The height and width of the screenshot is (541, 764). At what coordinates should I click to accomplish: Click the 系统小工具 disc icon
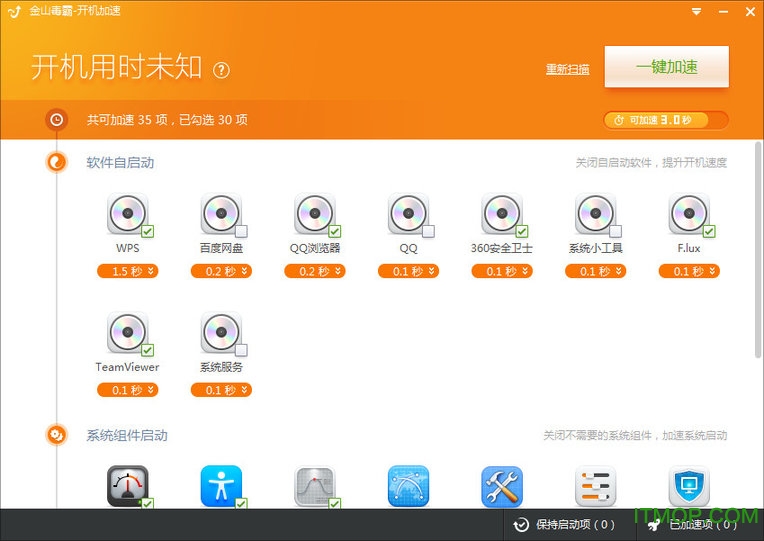pyautogui.click(x=595, y=213)
